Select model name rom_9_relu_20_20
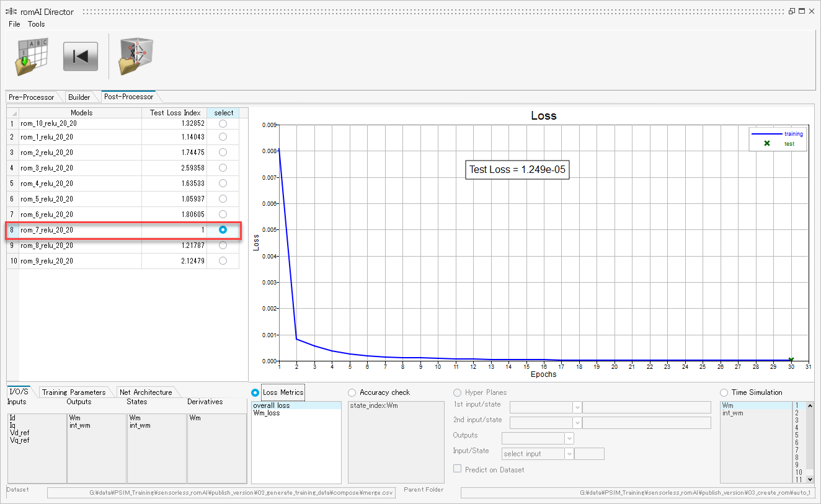 47,261
